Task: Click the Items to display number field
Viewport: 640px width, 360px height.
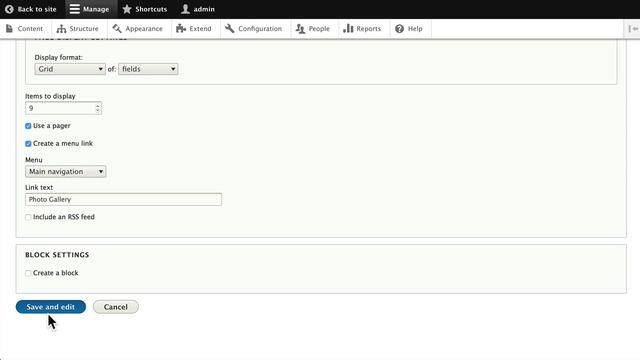Action: (63, 108)
